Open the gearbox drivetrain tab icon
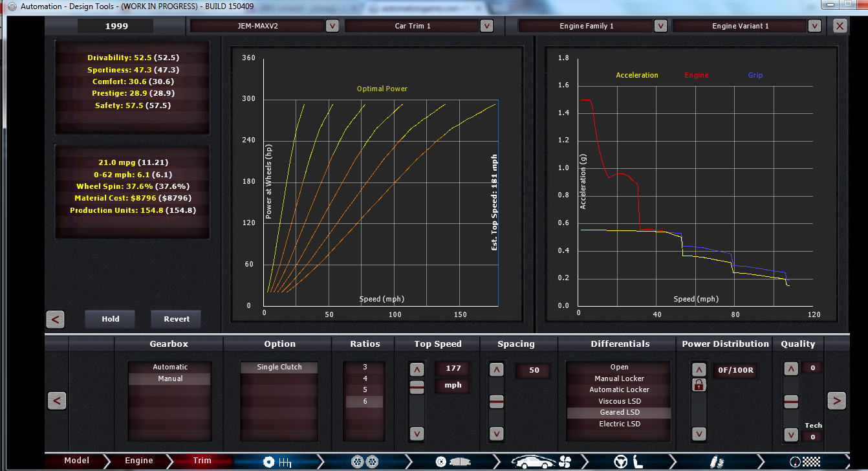The height and width of the screenshot is (471, 868). click(x=277, y=461)
